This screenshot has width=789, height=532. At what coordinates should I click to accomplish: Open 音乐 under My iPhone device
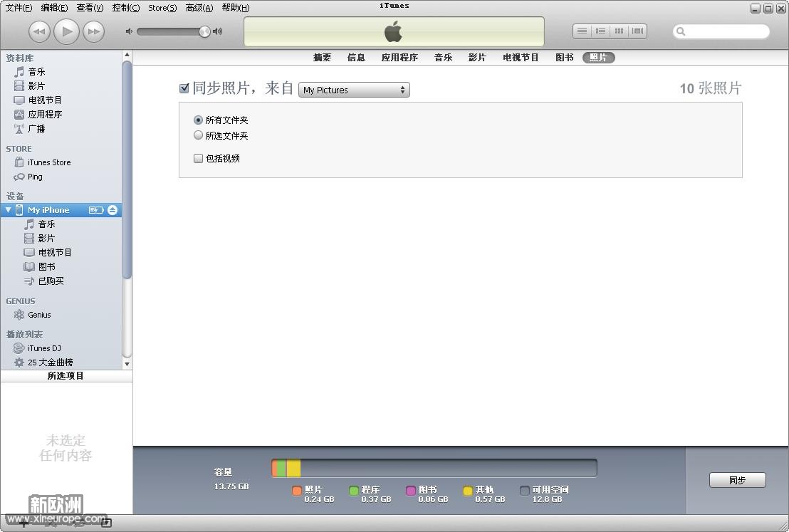tap(40, 224)
